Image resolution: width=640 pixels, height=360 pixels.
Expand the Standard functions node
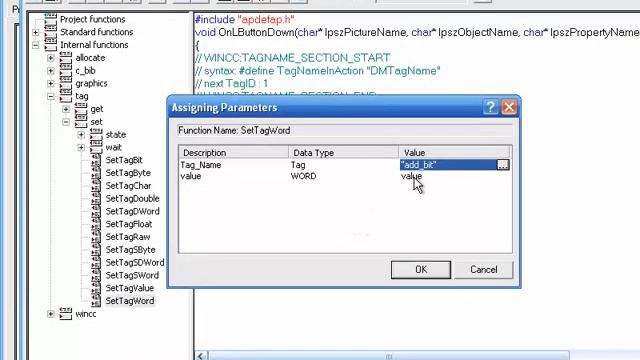point(36,32)
